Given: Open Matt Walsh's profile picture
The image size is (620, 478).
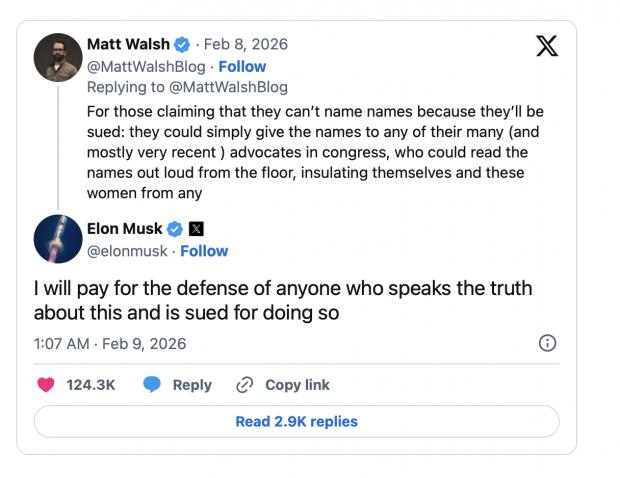Looking at the screenshot, I should click(58, 57).
